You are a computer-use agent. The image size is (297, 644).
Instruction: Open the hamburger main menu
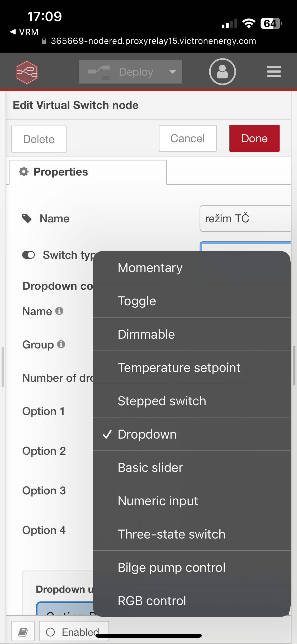pos(274,72)
